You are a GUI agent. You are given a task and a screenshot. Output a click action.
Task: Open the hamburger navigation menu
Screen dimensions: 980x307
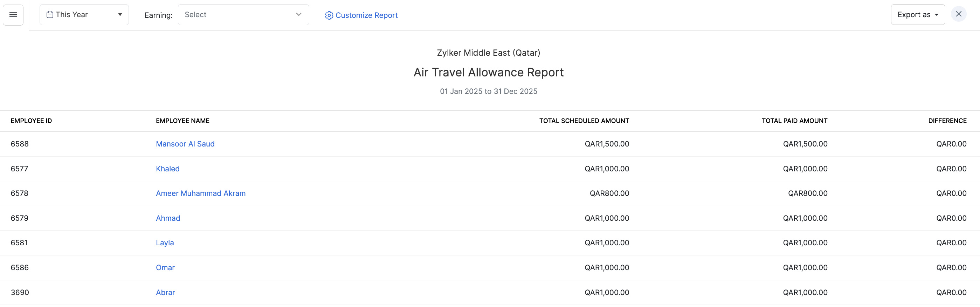tap(13, 14)
